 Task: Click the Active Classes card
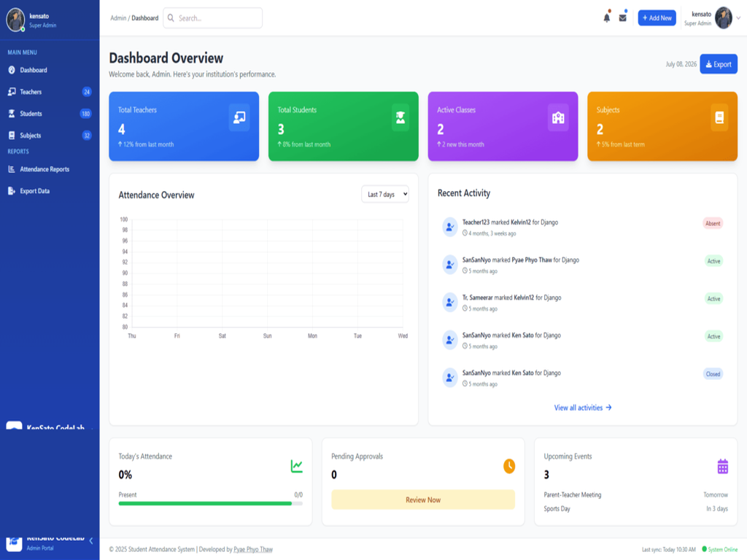click(503, 126)
